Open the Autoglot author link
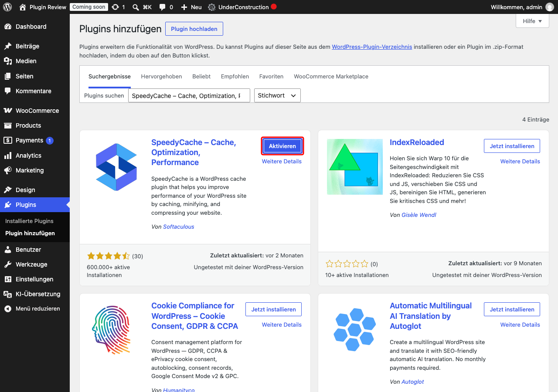Image resolution: width=558 pixels, height=392 pixels. 413,382
